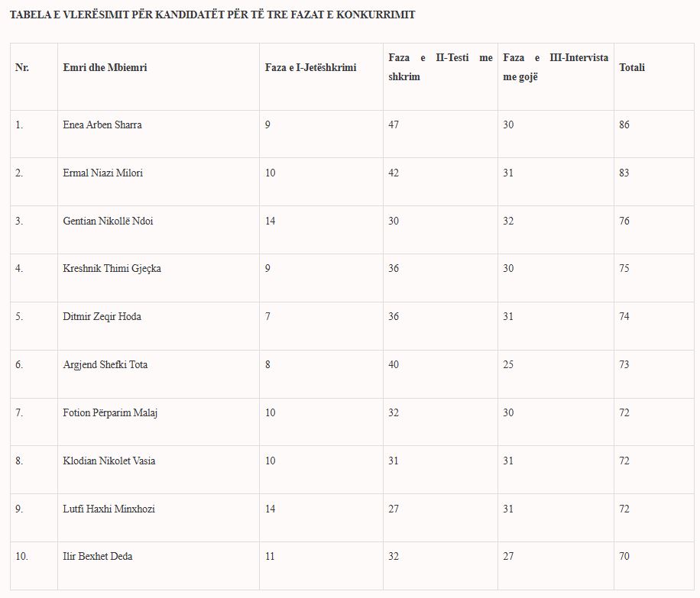Viewport: 700px width, 598px height.
Task: Click the 'Nr.' column header
Action: pos(22,68)
